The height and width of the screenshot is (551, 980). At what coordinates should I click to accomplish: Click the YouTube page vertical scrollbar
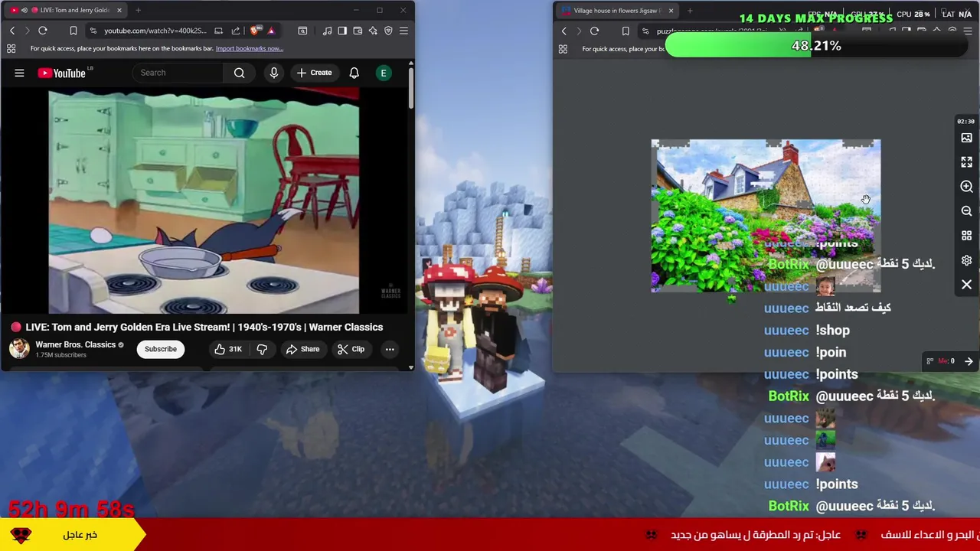410,88
